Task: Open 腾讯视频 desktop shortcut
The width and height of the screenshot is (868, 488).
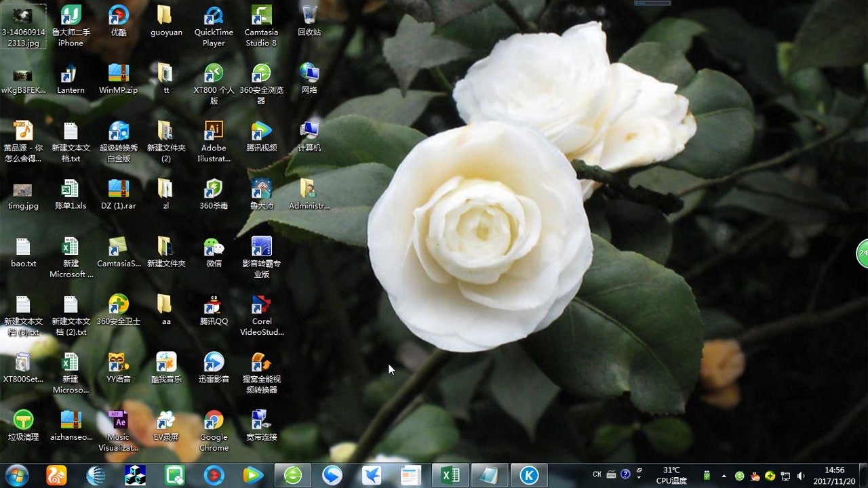Action: (x=261, y=136)
